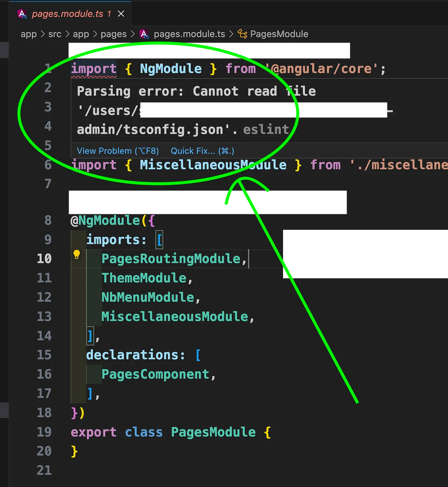Click the unsaved changes indicator on the tab
The image size is (448, 487).
[109, 14]
